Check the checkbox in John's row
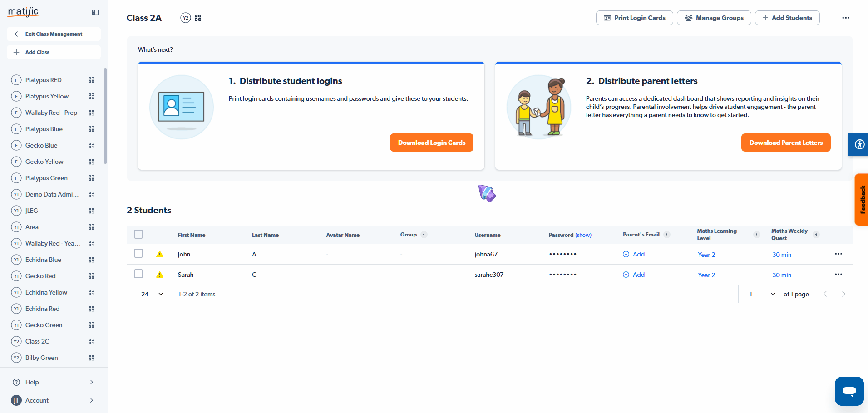This screenshot has height=413, width=868. click(x=138, y=253)
